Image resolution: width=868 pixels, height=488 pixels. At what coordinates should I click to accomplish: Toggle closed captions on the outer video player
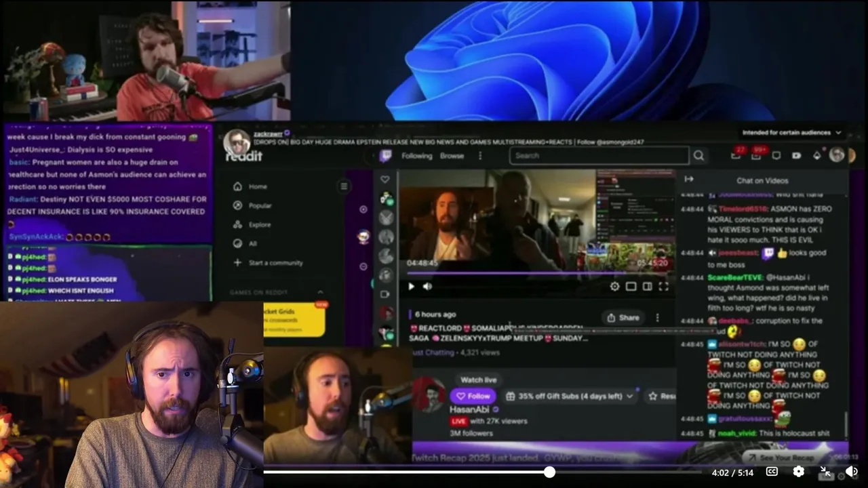coord(772,472)
